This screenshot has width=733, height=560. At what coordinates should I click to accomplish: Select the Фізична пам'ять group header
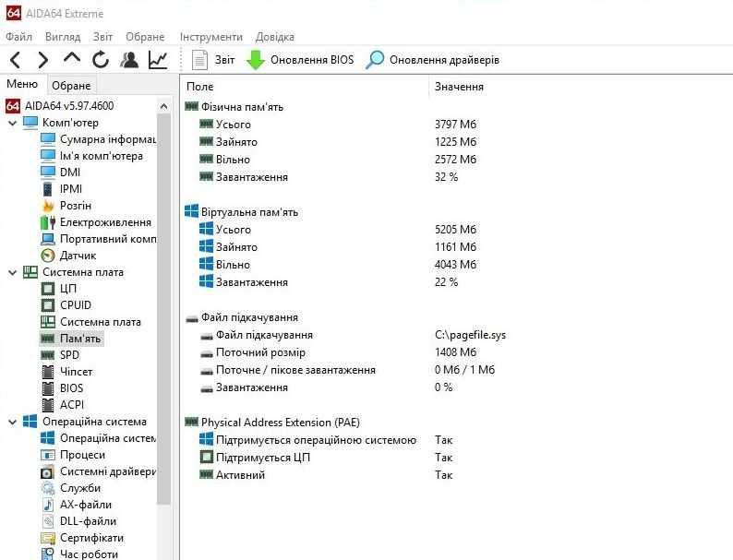pos(242,107)
